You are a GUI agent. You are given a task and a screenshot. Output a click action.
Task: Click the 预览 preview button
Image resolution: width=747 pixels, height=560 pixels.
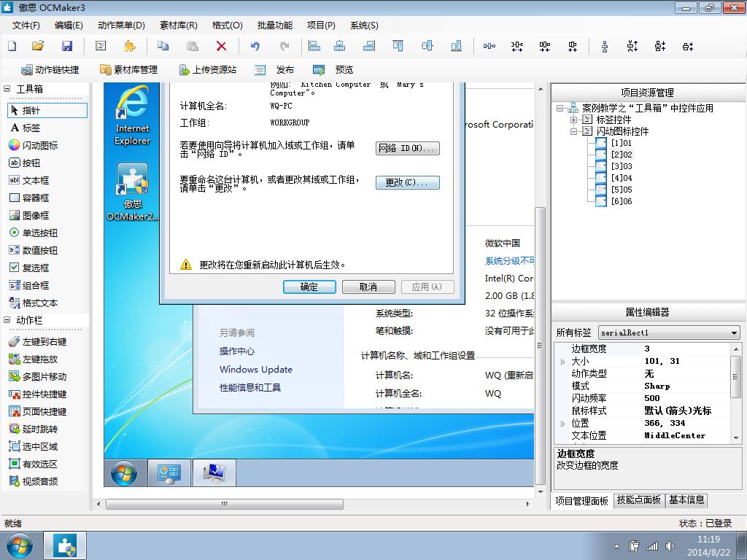tap(333, 70)
